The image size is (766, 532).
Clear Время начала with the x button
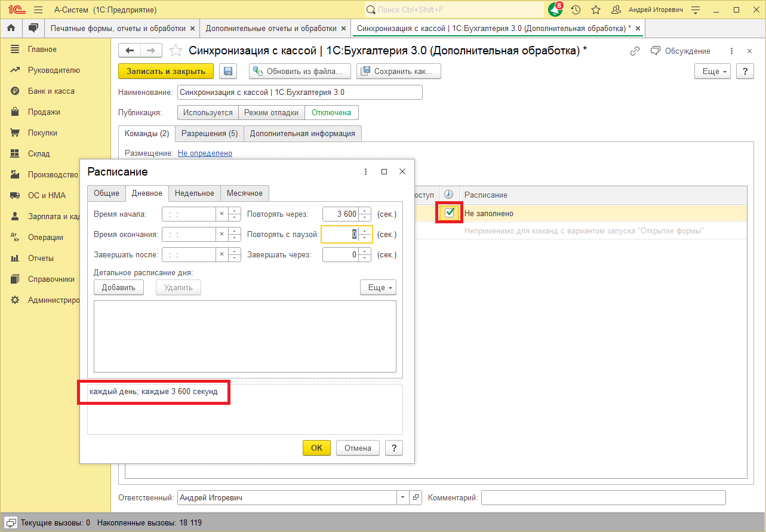222,214
